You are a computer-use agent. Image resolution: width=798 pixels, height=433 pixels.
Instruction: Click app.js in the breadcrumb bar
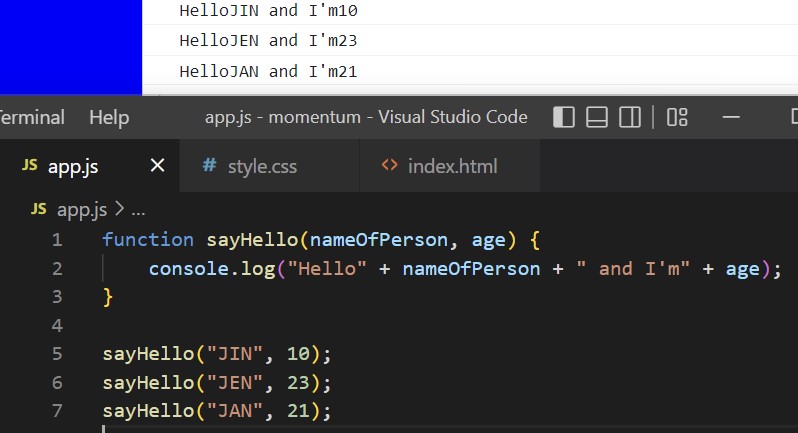[x=82, y=210]
